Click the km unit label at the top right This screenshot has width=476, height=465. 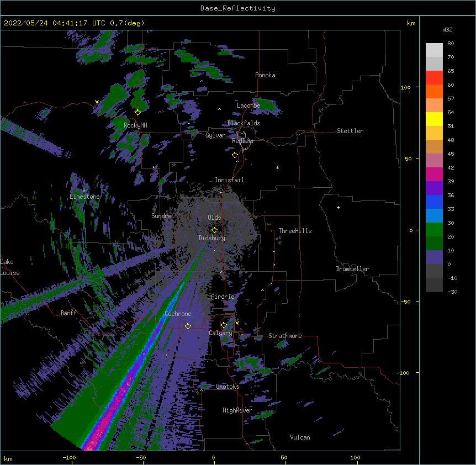tap(411, 23)
